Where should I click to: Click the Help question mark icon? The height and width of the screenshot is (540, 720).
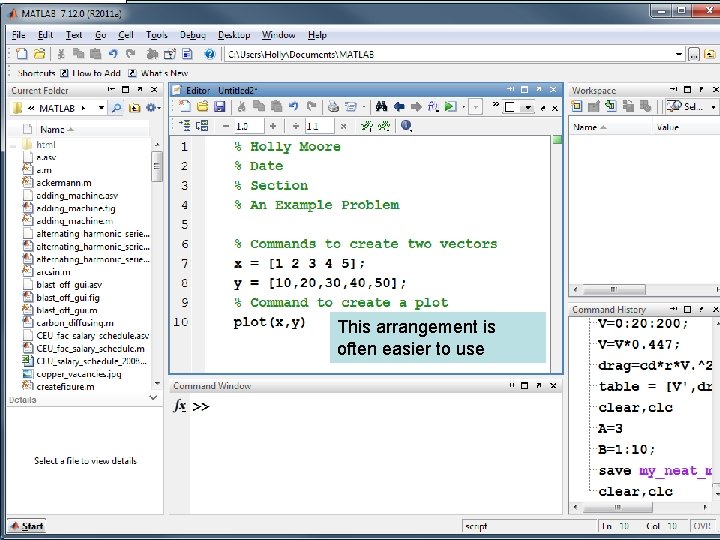(209, 54)
